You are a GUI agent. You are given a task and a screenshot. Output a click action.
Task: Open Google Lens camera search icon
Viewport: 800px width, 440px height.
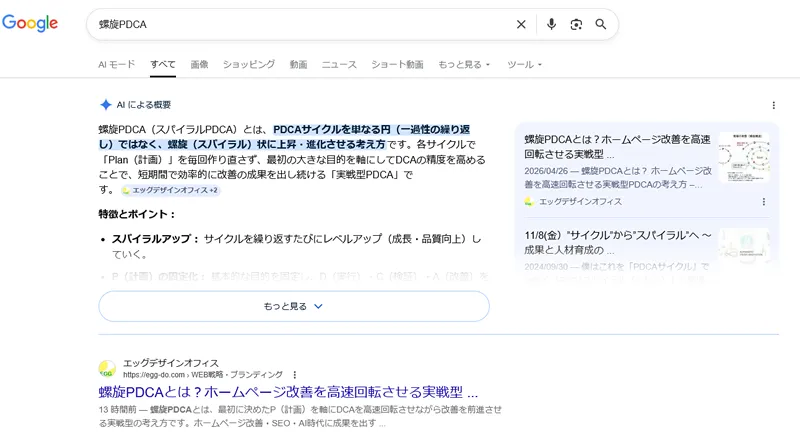(576, 25)
